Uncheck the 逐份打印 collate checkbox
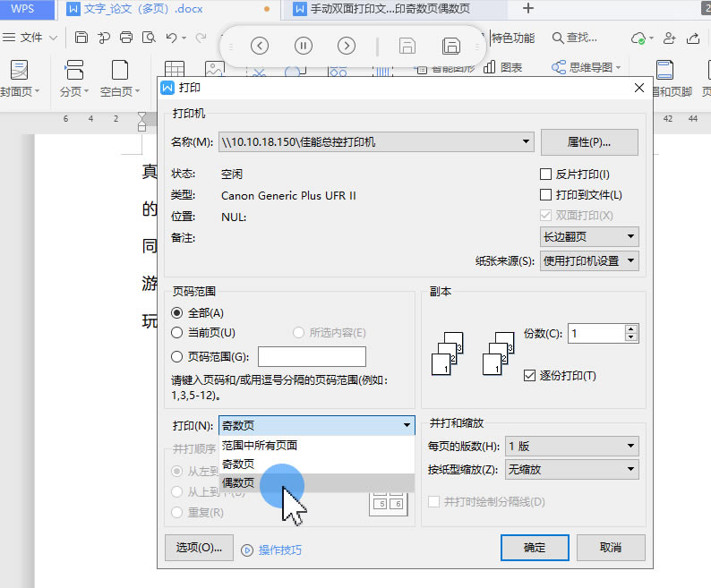The width and height of the screenshot is (711, 588). (x=529, y=376)
